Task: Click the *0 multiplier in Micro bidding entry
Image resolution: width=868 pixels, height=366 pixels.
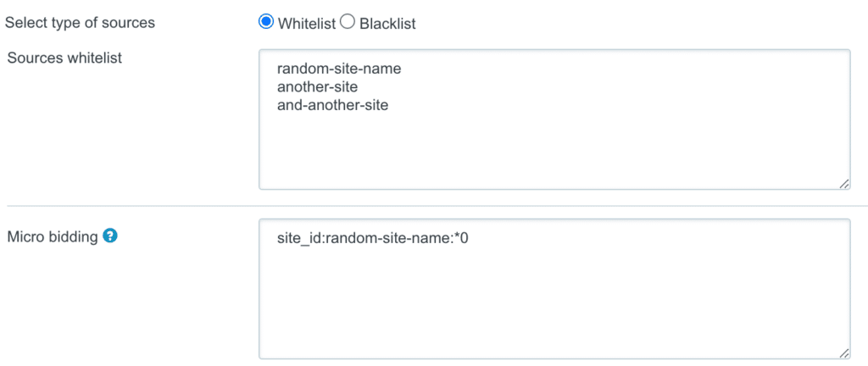Action: pos(462,239)
